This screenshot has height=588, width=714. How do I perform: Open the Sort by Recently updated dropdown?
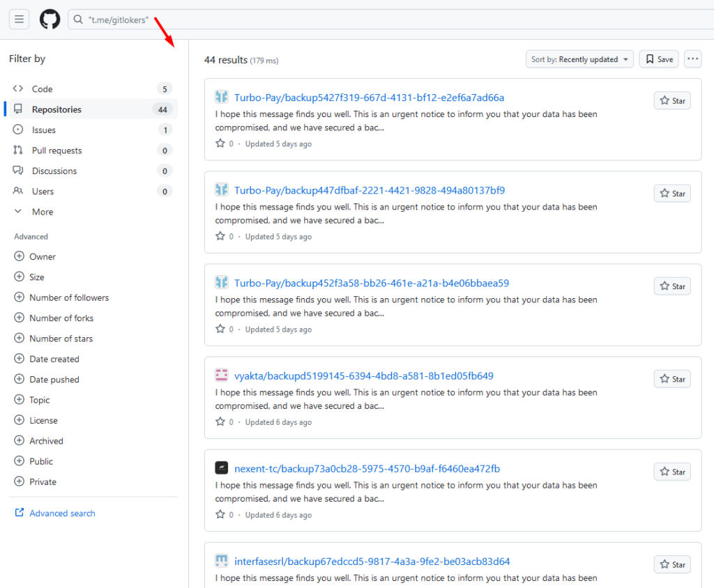click(579, 59)
